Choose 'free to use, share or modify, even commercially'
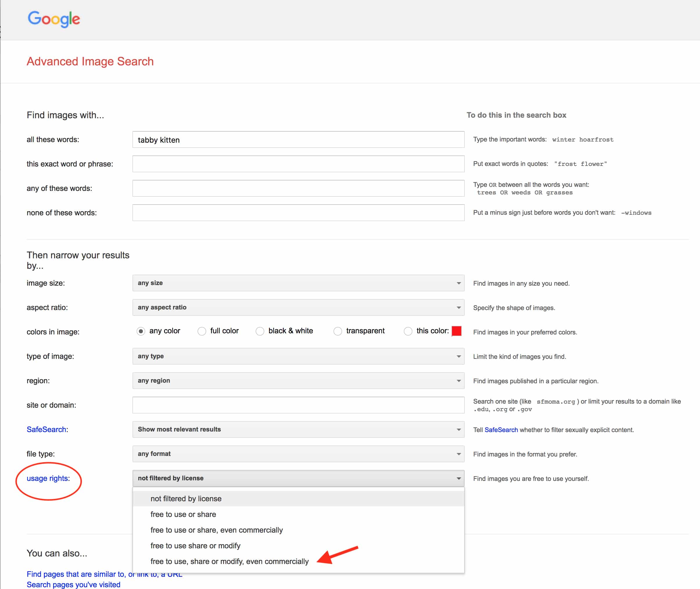The image size is (700, 589). pyautogui.click(x=298, y=561)
